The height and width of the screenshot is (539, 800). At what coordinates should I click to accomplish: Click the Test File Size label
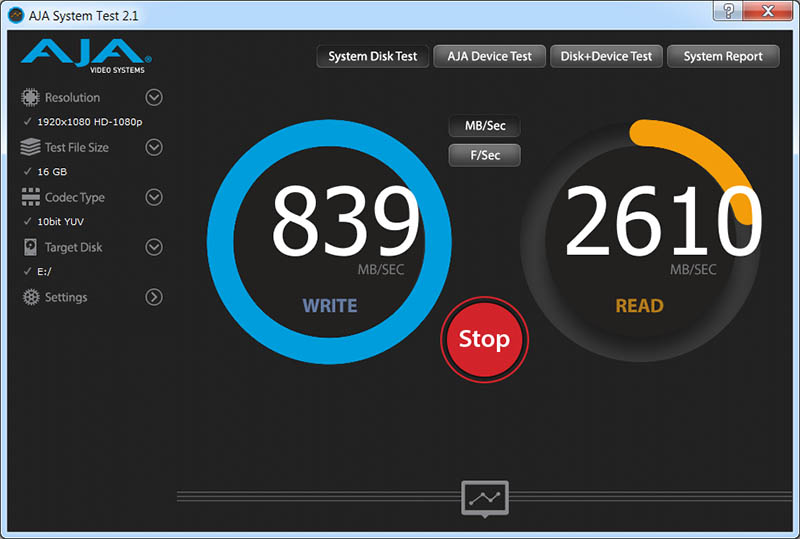click(x=77, y=148)
